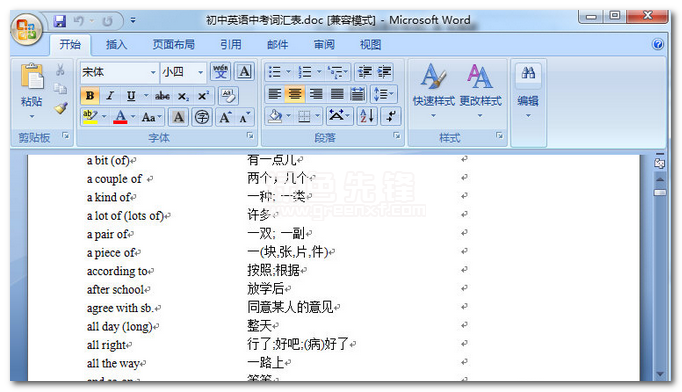Image resolution: width=682 pixels, height=392 pixels.
Task: Open the line spacing menu
Action: [x=384, y=94]
